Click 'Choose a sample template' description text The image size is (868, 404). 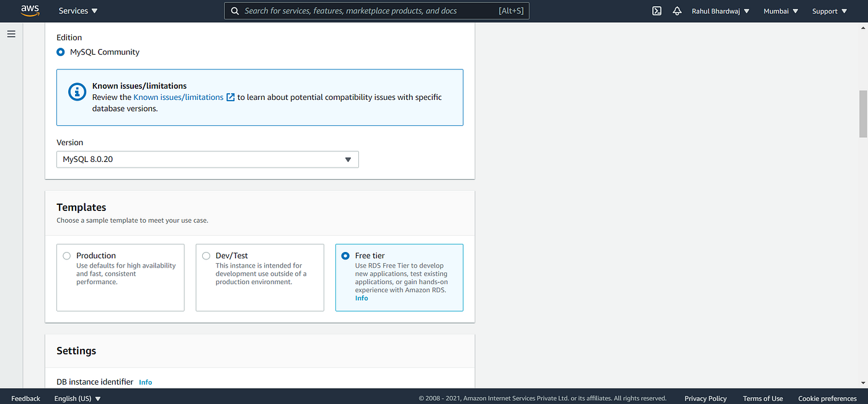coord(132,220)
